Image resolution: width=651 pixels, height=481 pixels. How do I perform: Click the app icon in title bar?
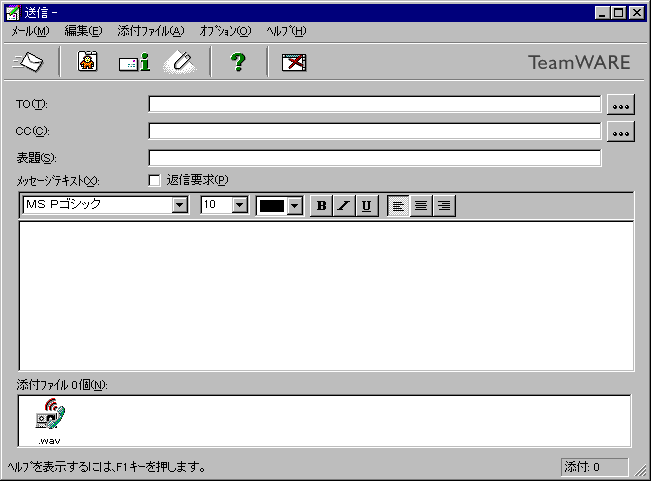pyautogui.click(x=13, y=13)
